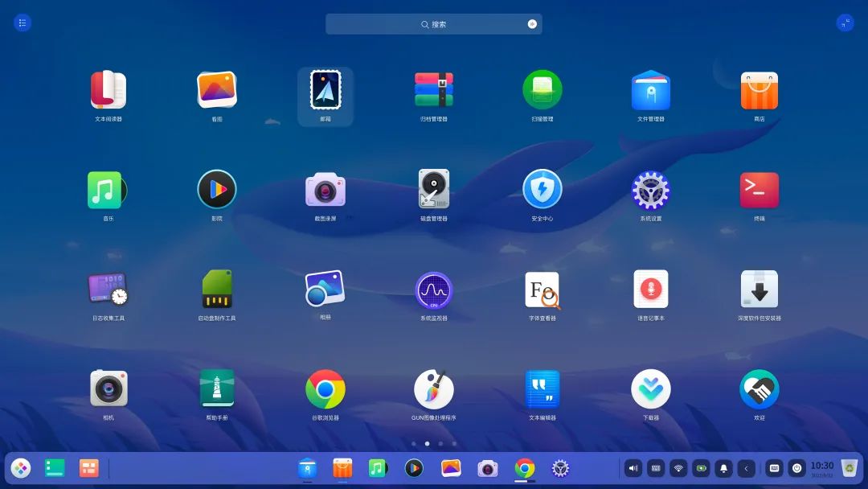Open file manager from the dock
868x489 pixels.
[x=307, y=469]
